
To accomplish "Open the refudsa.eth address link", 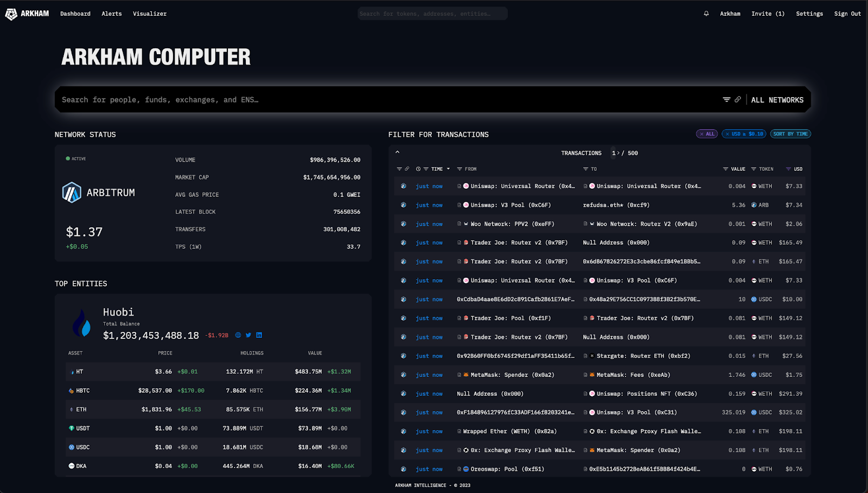I will pyautogui.click(x=616, y=205).
